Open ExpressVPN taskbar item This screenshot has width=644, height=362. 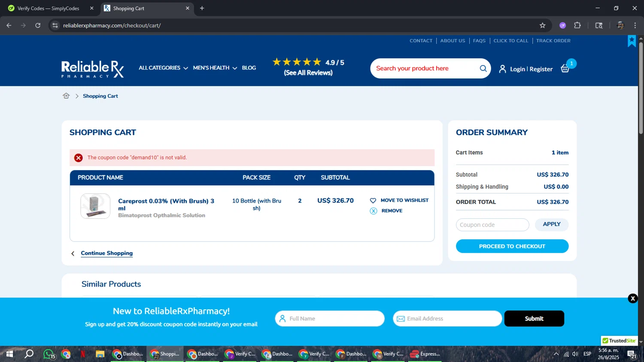point(425,354)
